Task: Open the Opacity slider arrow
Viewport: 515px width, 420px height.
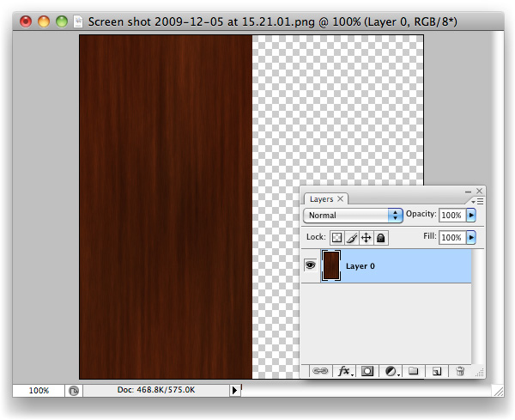Action: point(471,215)
